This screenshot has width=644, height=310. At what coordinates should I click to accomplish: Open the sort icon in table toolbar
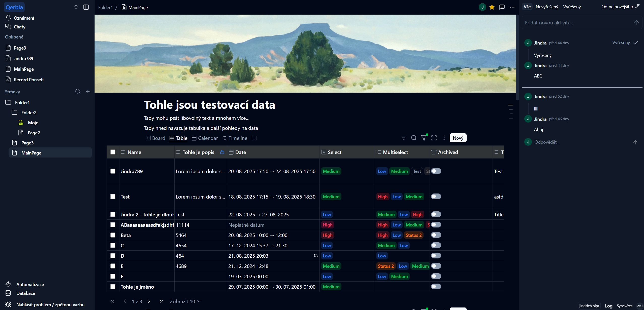tap(404, 138)
